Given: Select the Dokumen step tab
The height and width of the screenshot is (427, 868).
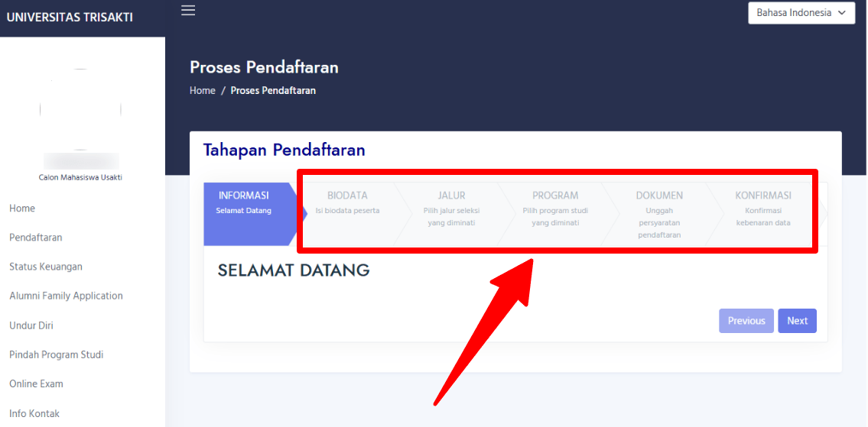Looking at the screenshot, I should (659, 212).
